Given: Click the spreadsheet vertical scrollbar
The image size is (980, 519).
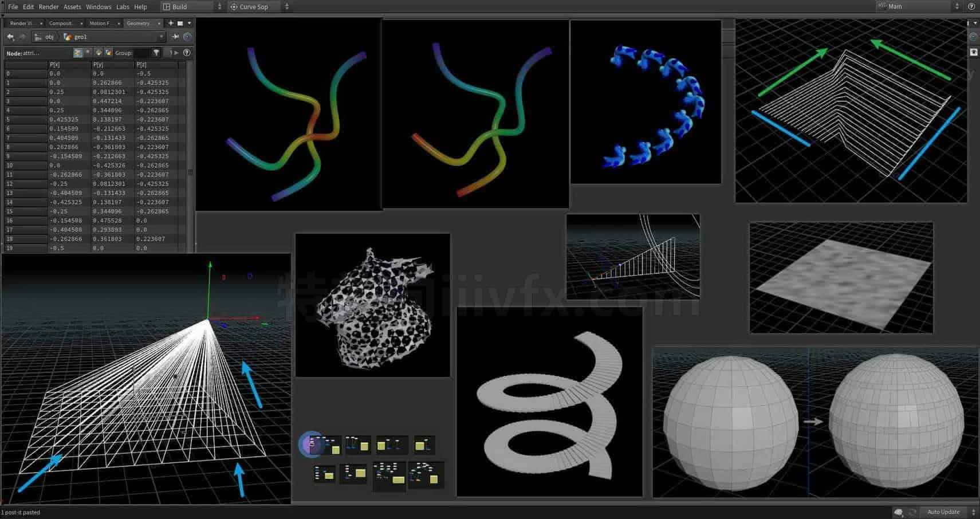Looking at the screenshot, I should coord(190,155).
